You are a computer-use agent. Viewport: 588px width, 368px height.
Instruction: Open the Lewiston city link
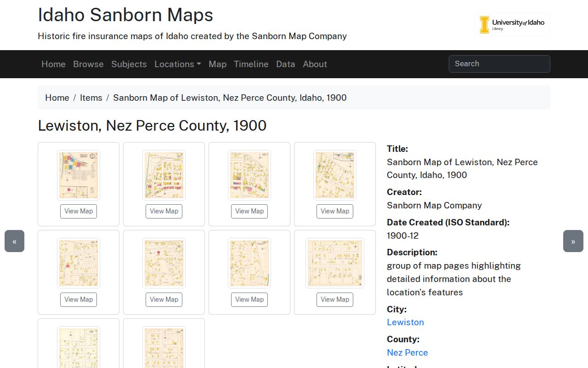(405, 322)
